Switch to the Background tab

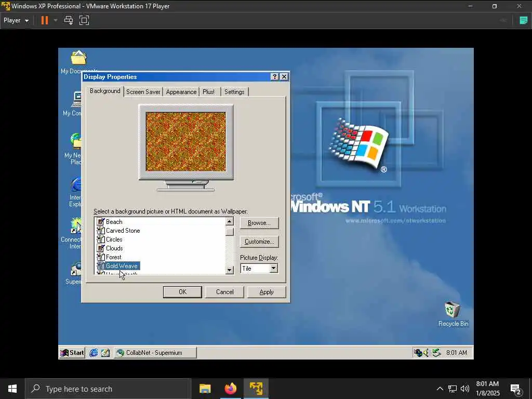(105, 91)
